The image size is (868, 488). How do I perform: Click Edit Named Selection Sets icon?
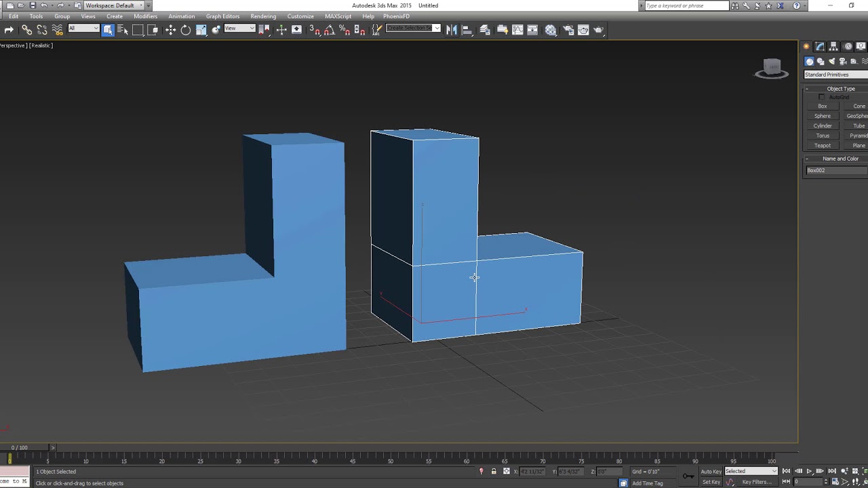click(x=377, y=30)
